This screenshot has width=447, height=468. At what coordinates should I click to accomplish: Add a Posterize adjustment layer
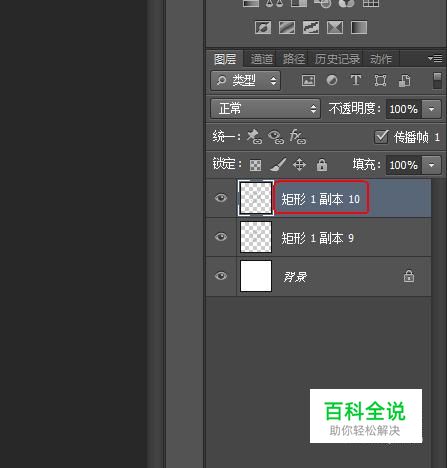coord(287,27)
